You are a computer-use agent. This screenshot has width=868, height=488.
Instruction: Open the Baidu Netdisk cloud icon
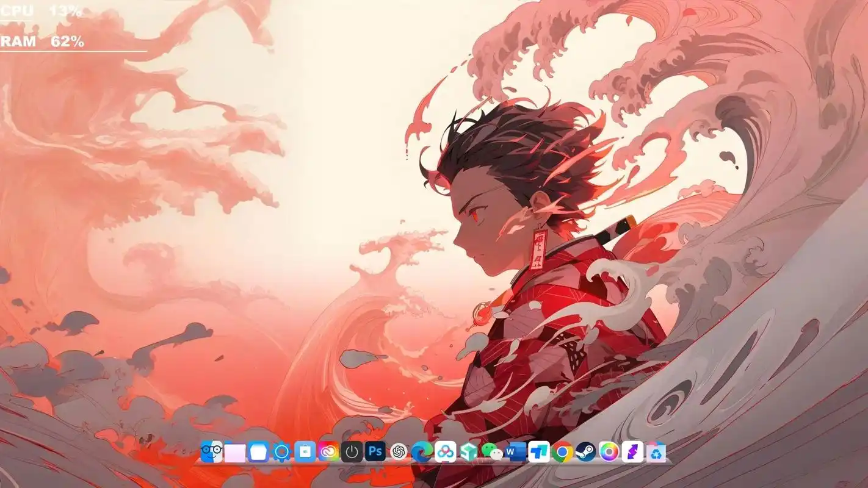click(445, 452)
